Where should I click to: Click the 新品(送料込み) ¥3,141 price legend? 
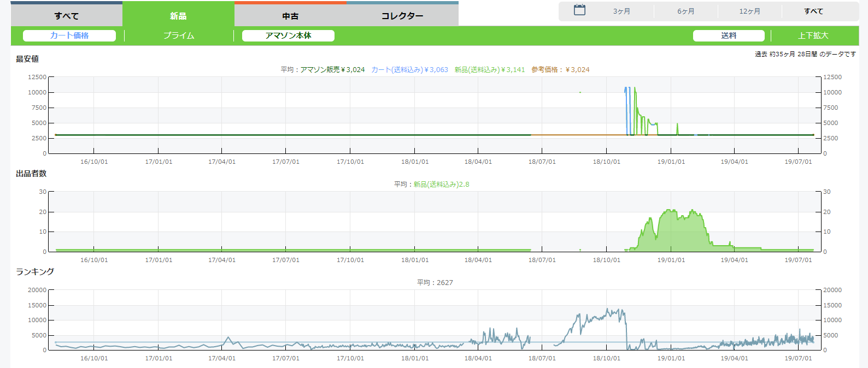pyautogui.click(x=489, y=70)
